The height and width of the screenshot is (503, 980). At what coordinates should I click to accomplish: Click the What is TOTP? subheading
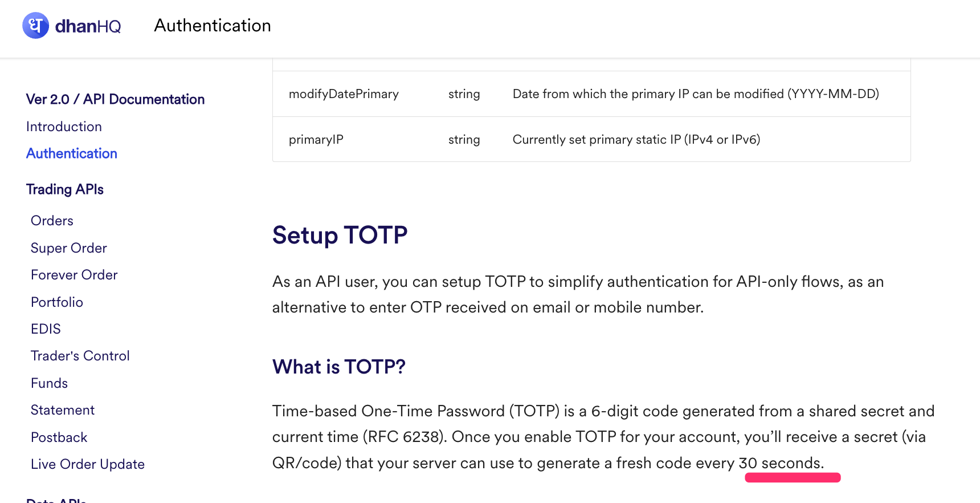coord(338,367)
